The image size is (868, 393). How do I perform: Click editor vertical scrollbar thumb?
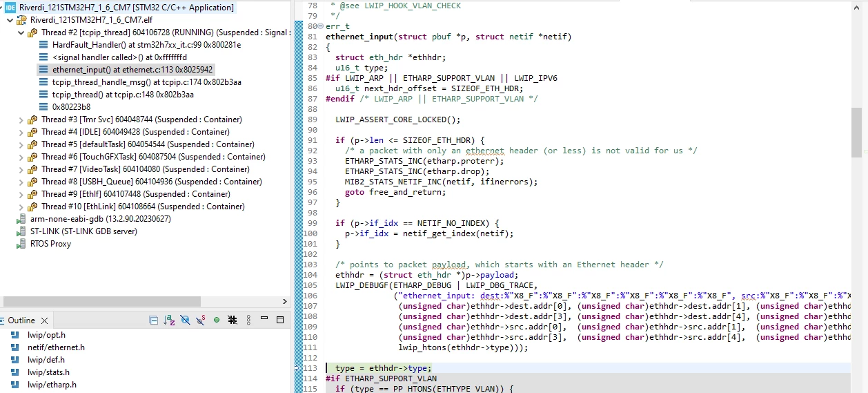[x=856, y=133]
